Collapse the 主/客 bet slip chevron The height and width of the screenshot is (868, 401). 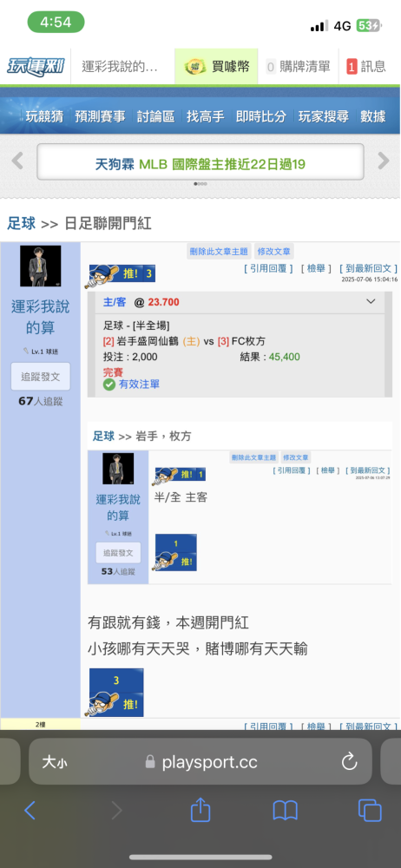coord(371,302)
